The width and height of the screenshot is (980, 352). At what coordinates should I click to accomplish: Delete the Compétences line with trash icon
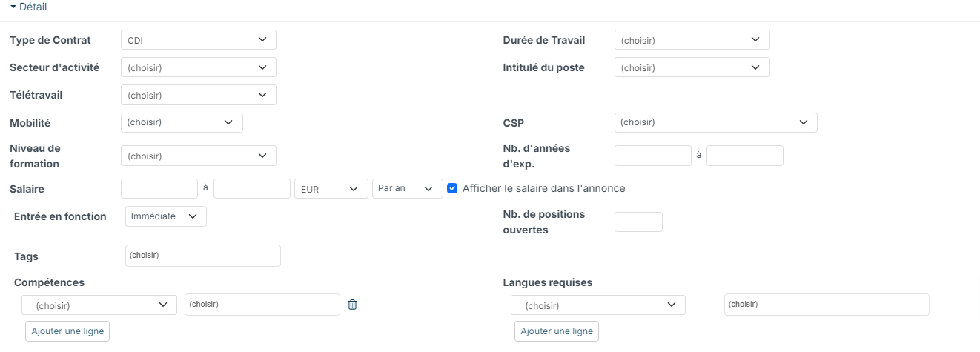pyautogui.click(x=352, y=305)
